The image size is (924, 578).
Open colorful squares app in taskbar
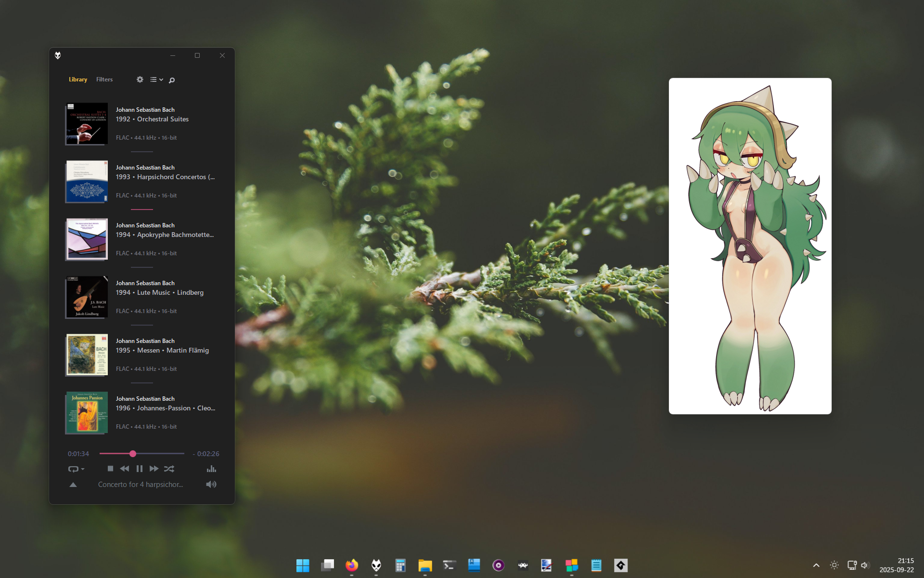click(x=572, y=565)
